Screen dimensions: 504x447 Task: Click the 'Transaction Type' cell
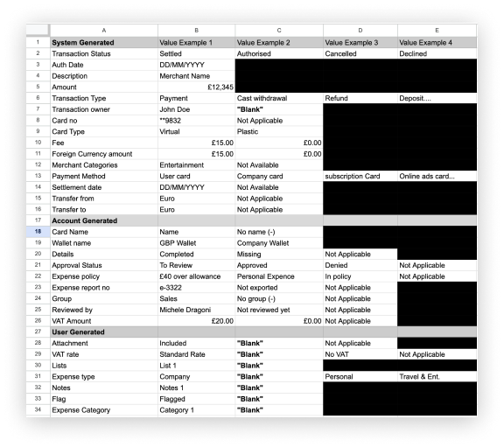click(x=104, y=98)
